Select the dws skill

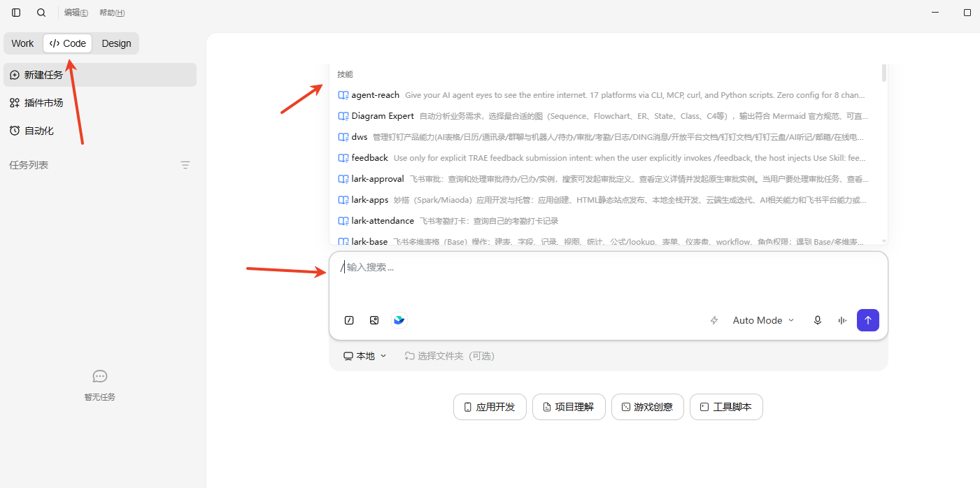tap(605, 137)
